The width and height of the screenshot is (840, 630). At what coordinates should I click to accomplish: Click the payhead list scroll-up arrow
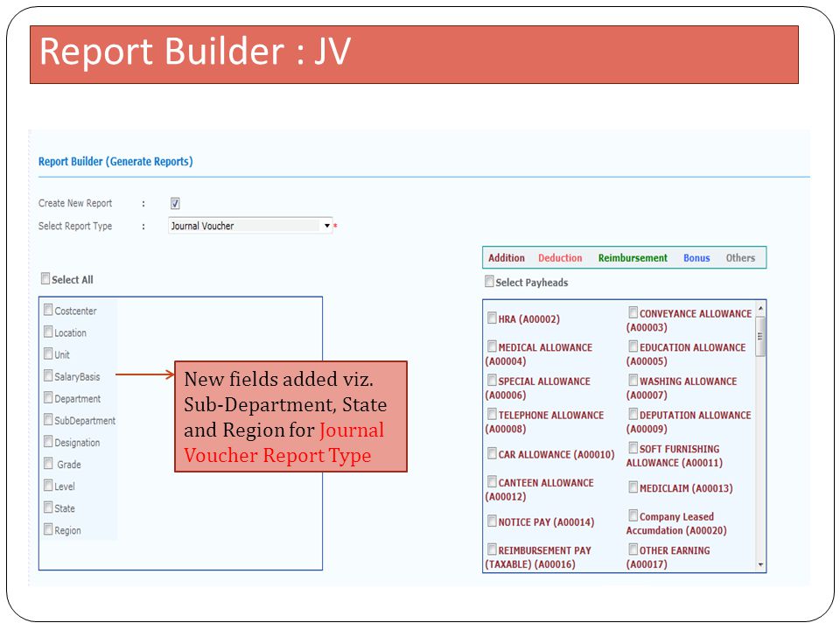(760, 308)
